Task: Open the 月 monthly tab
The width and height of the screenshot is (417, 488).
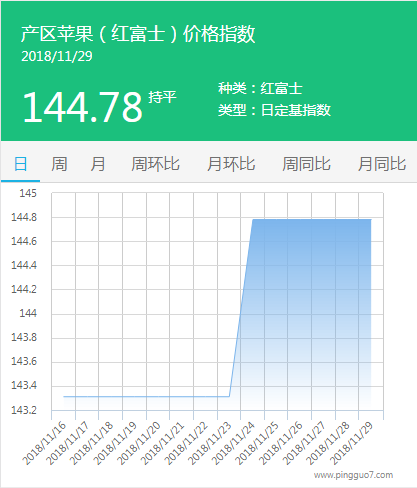Action: pos(98,164)
